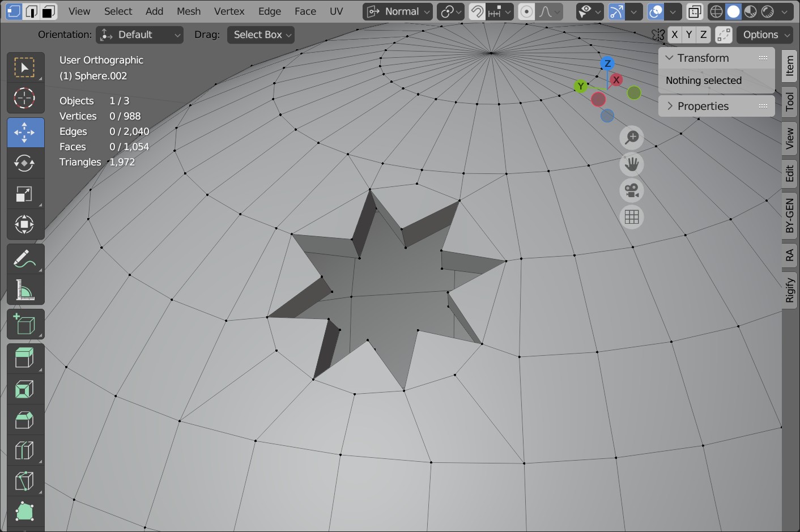Switch to the Rigify sidebar tab
Viewport: 800px width, 532px height.
[x=790, y=291]
